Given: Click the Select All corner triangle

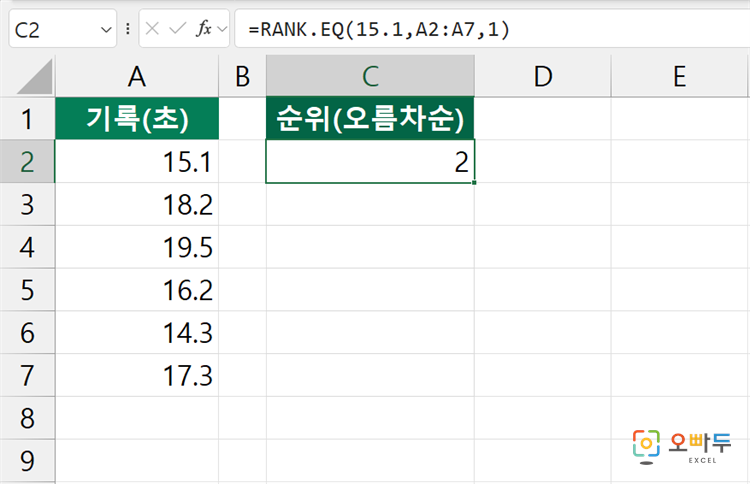Looking at the screenshot, I should click(x=35, y=77).
